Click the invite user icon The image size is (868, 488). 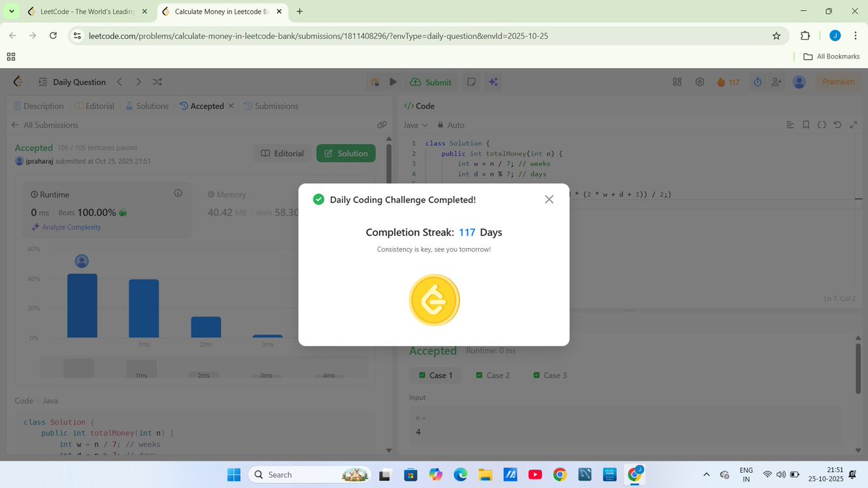click(x=777, y=82)
